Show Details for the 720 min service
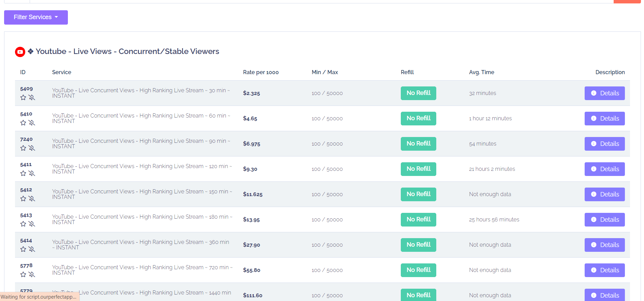 click(x=604, y=270)
